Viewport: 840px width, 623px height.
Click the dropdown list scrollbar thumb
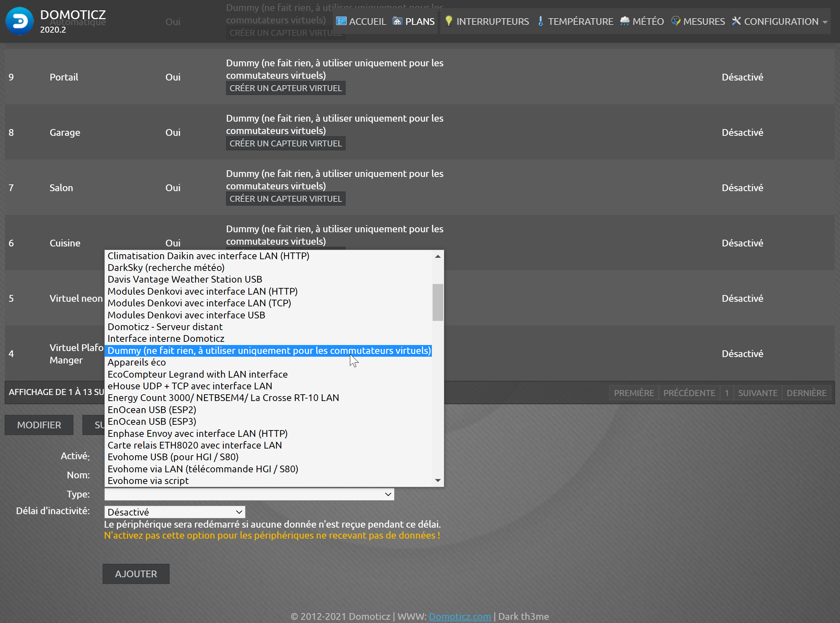click(438, 302)
